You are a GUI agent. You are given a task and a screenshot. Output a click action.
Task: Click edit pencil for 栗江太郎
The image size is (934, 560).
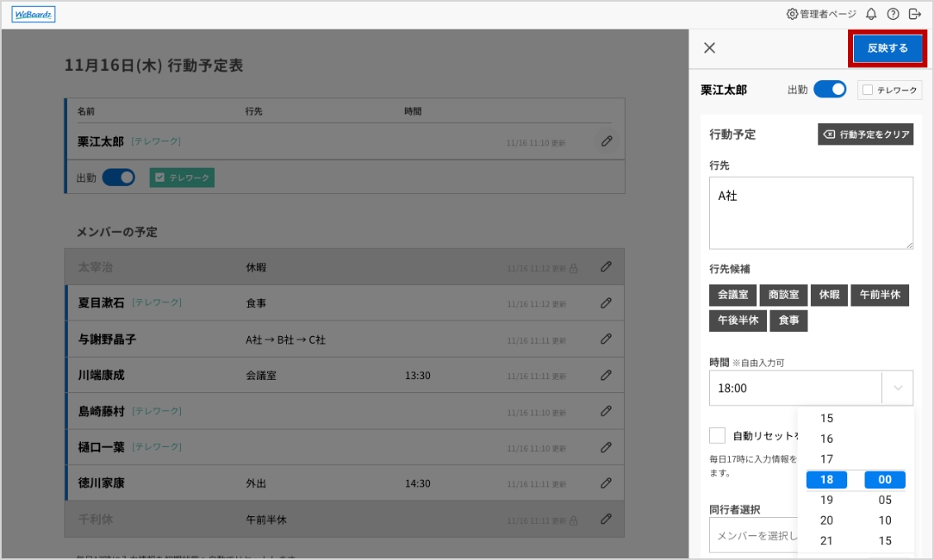click(x=607, y=141)
